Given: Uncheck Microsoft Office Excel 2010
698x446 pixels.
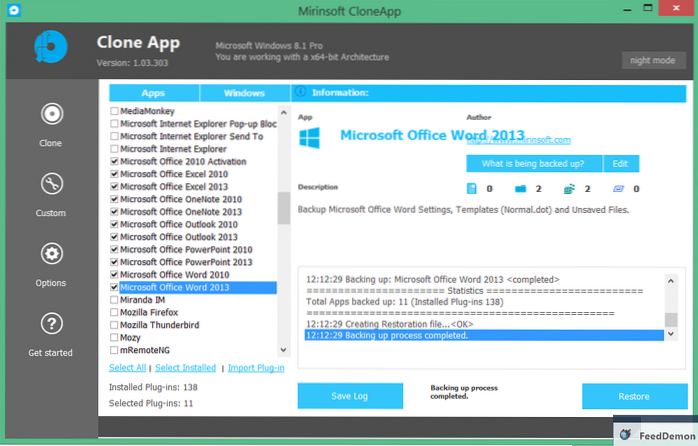Looking at the screenshot, I should coord(114,174).
